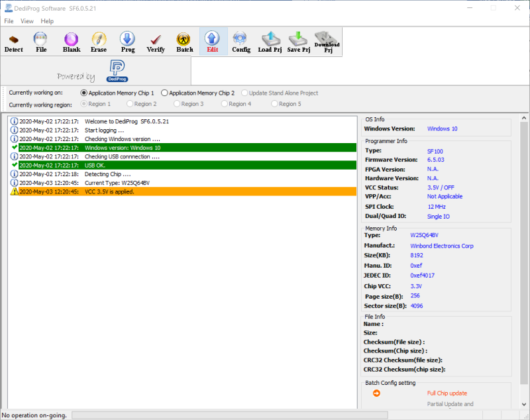Image resolution: width=530 pixels, height=420 pixels.
Task: Click the 'Winbond Electronics Corp' manufacturer value
Action: 442,246
